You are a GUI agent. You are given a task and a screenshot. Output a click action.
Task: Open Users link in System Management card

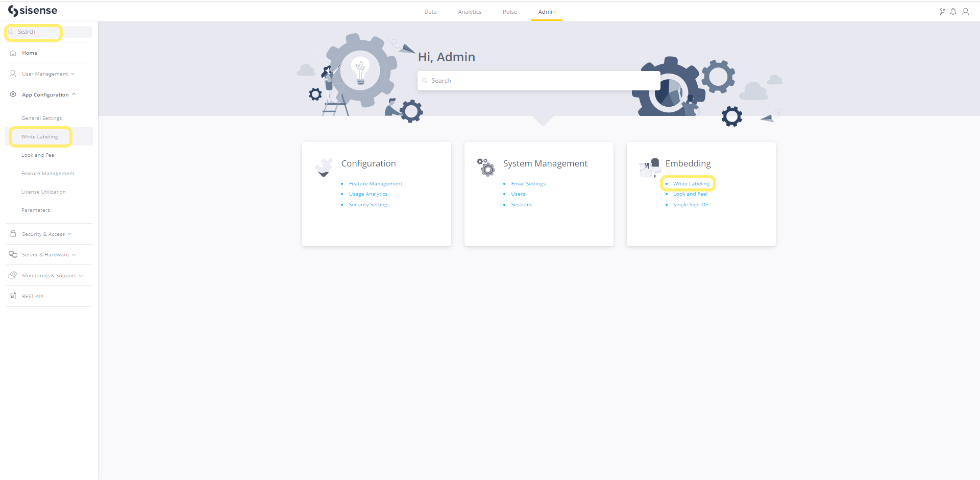(518, 194)
